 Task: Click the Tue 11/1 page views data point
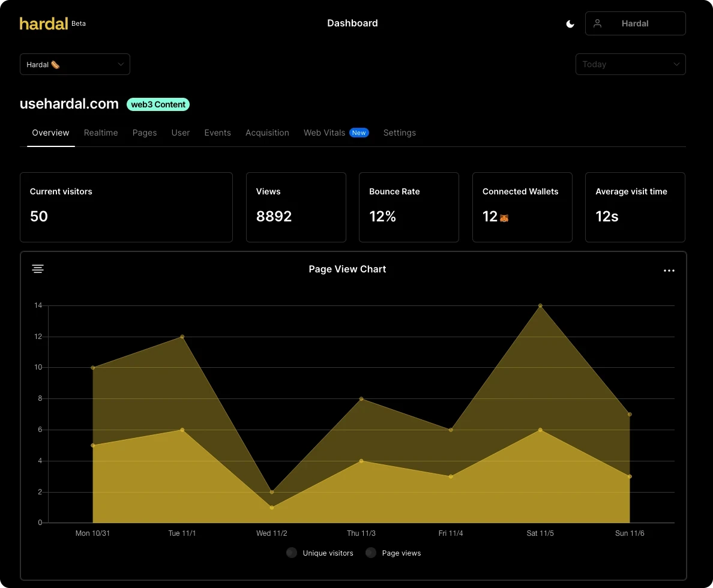182,337
